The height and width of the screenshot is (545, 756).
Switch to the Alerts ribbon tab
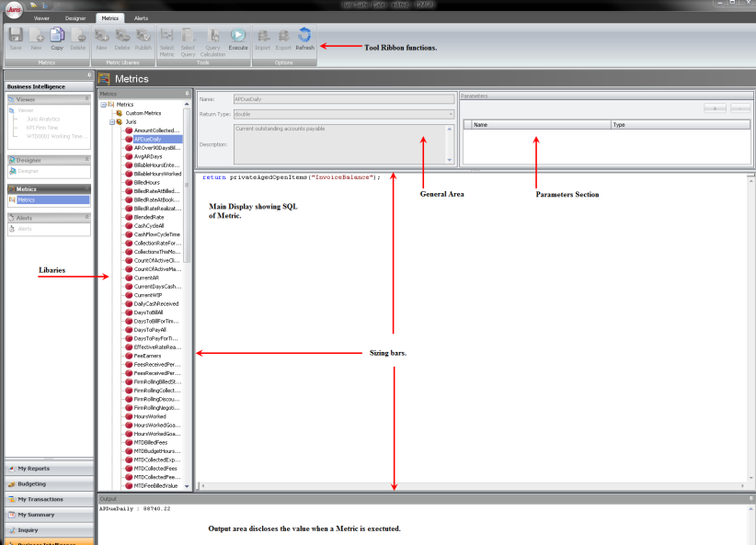point(142,17)
